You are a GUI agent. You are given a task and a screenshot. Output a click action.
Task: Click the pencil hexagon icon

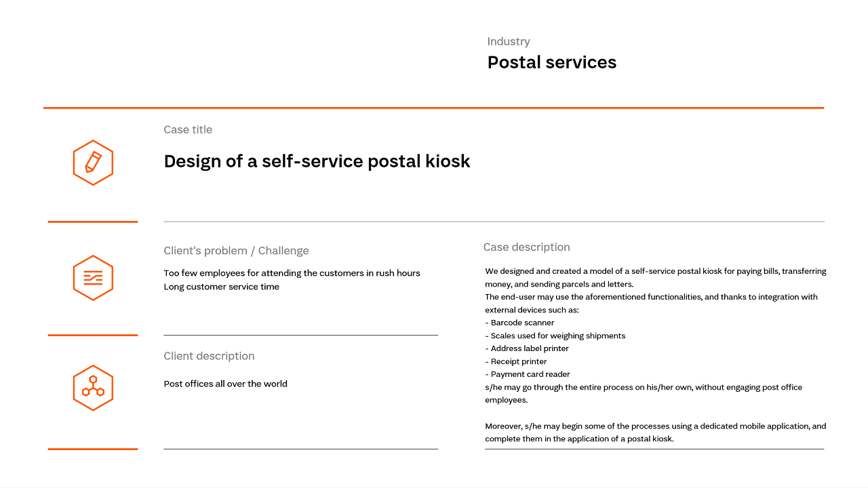click(93, 163)
